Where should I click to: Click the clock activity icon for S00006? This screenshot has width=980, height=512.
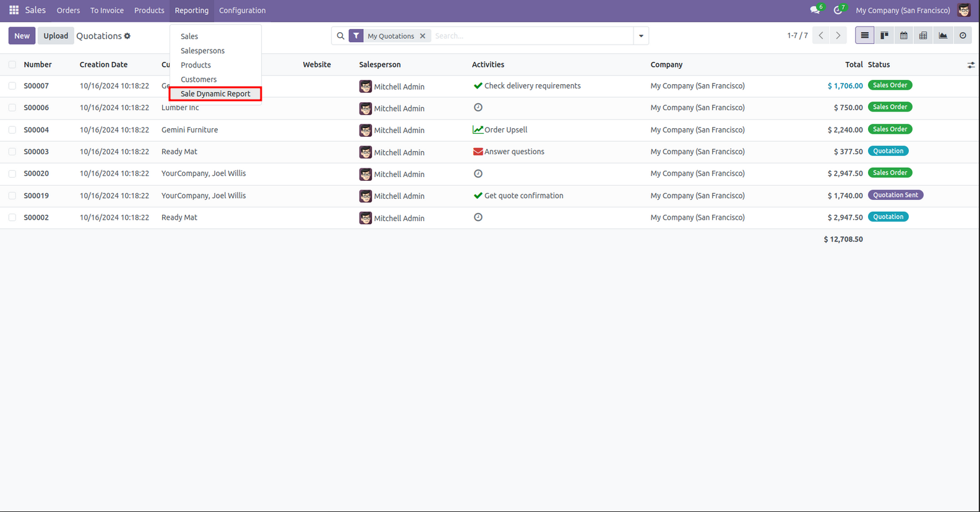(x=478, y=107)
